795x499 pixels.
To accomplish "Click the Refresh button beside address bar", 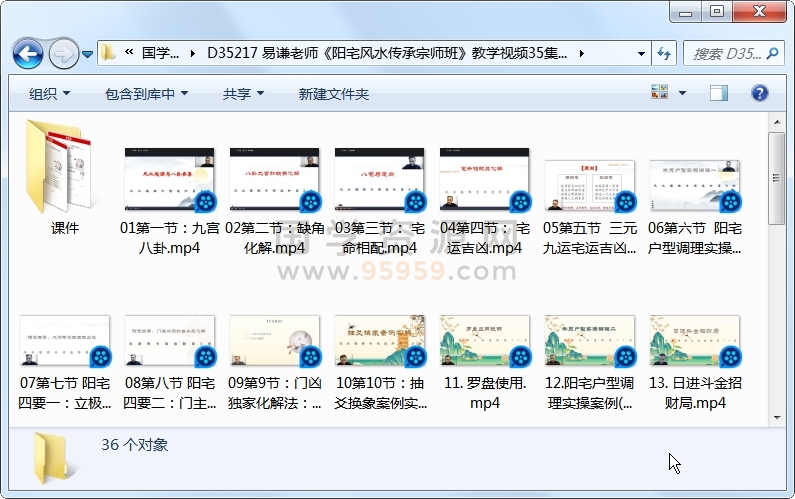I will coord(664,53).
